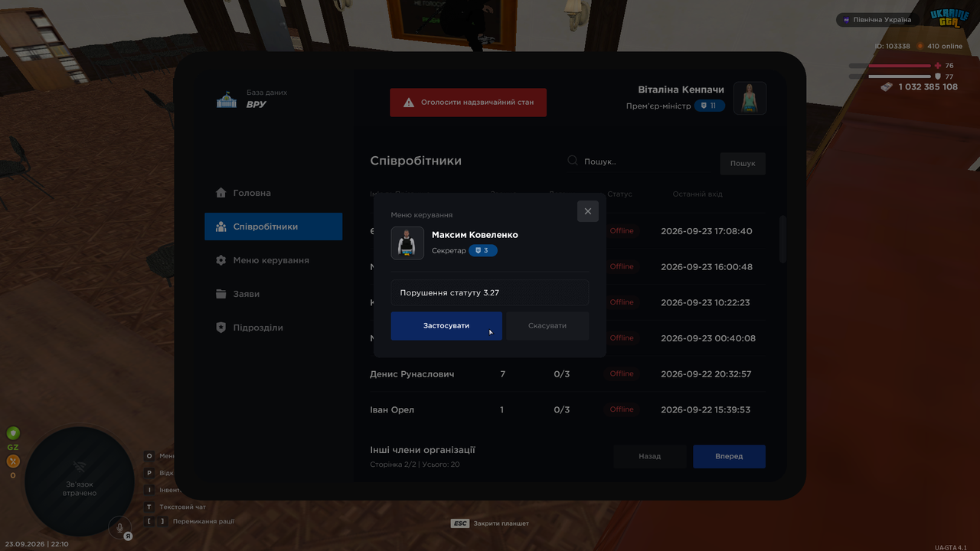Click the microphone icon near the minimap
Viewport: 980px width, 551px height.
click(119, 527)
